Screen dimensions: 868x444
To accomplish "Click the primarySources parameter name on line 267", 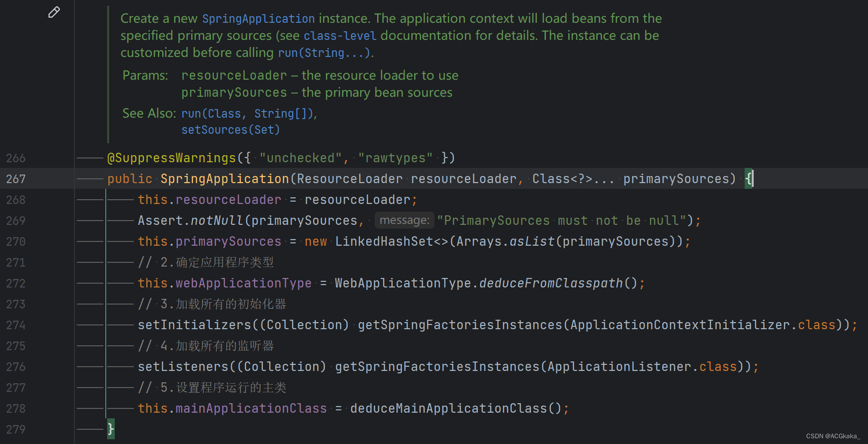I will point(676,179).
